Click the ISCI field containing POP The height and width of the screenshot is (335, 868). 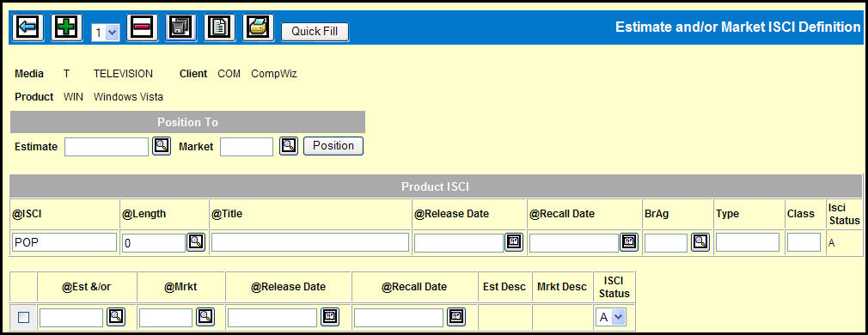(64, 242)
